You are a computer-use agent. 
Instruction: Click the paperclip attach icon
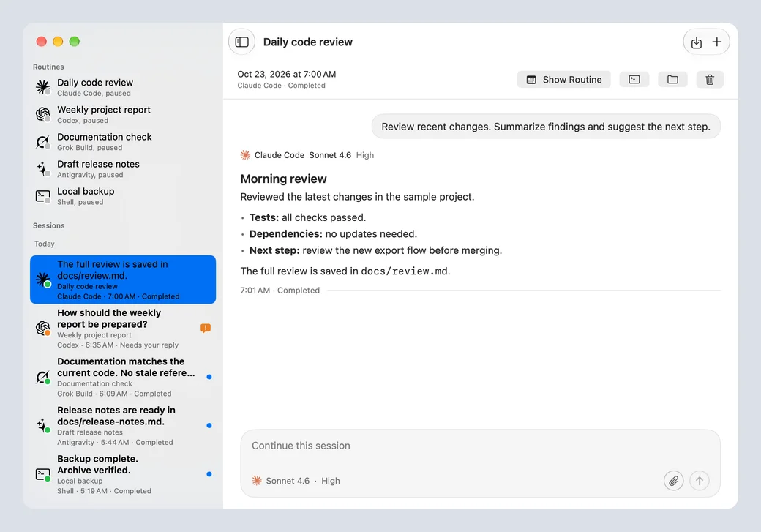674,481
